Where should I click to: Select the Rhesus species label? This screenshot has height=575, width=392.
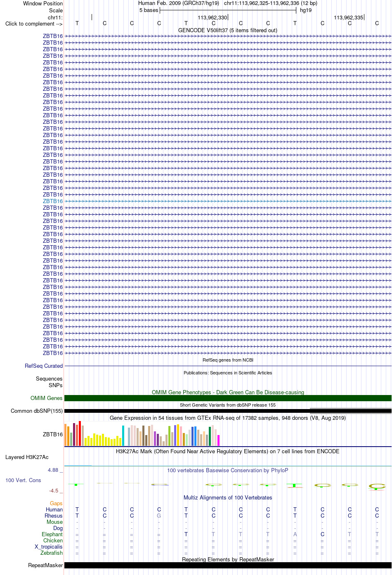coord(54,516)
